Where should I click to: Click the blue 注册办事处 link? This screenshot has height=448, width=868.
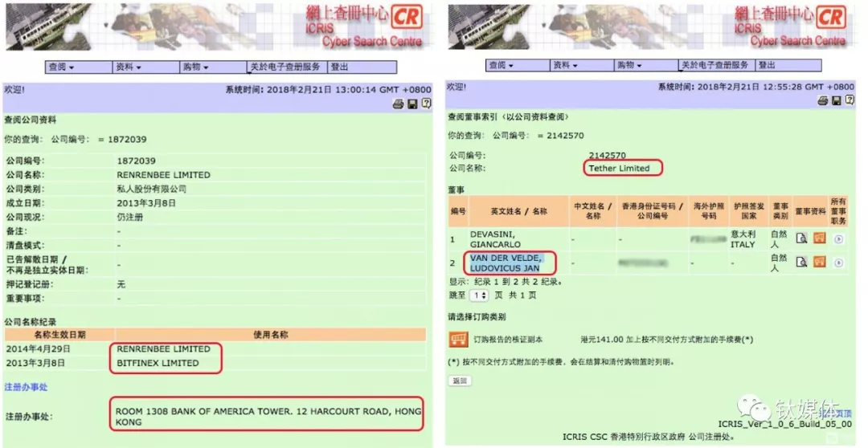(26, 387)
